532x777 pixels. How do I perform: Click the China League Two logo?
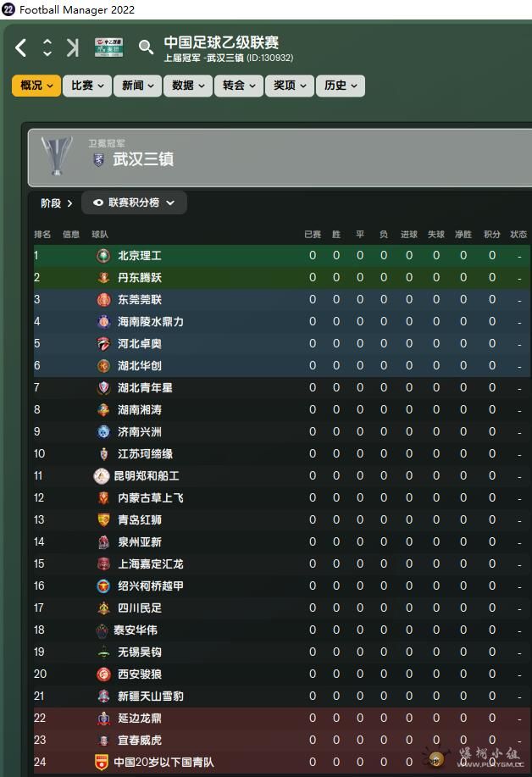tap(108, 47)
